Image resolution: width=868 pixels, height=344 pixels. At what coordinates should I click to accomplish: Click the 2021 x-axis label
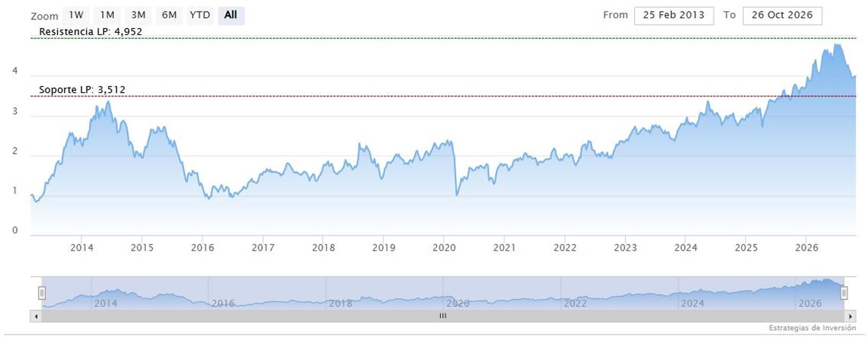pos(505,248)
